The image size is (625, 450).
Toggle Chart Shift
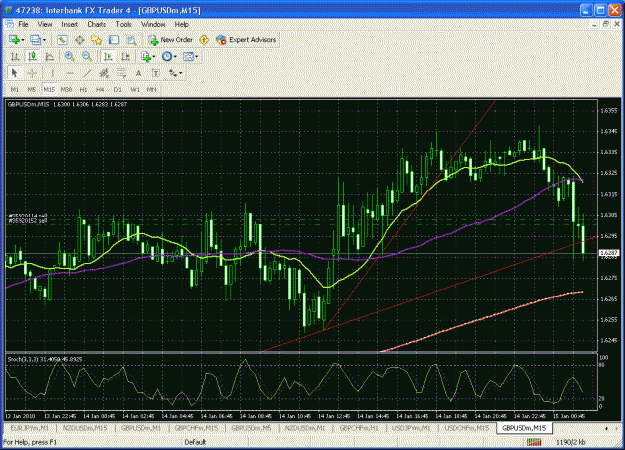pyautogui.click(x=125, y=57)
